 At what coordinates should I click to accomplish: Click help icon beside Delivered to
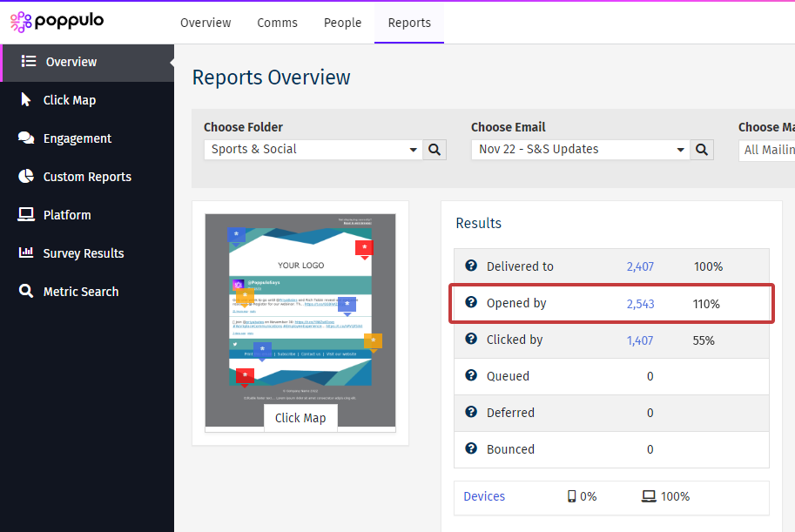[471, 266]
